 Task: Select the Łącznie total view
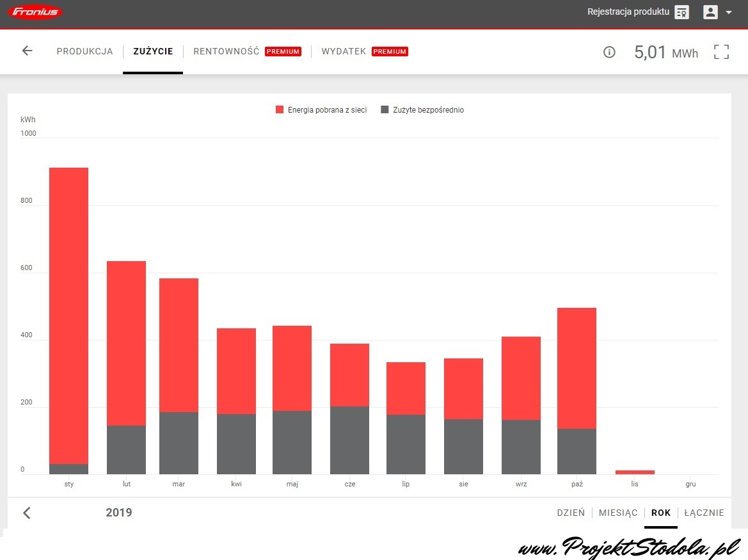click(704, 513)
